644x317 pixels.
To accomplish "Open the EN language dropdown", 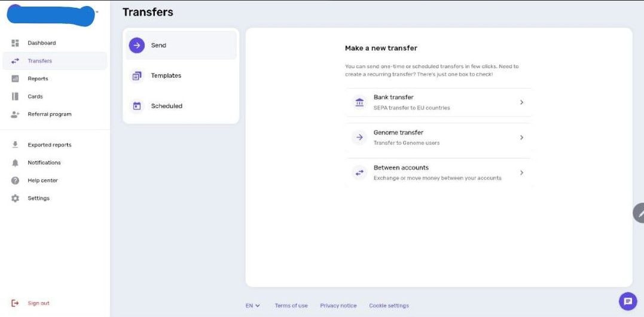I will (252, 306).
